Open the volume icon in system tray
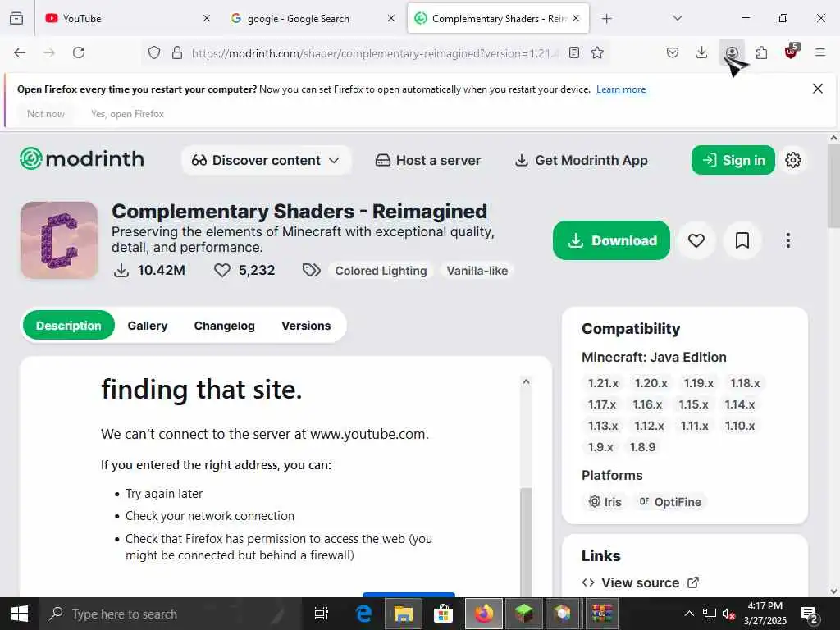Image resolution: width=840 pixels, height=630 pixels. pos(728,614)
